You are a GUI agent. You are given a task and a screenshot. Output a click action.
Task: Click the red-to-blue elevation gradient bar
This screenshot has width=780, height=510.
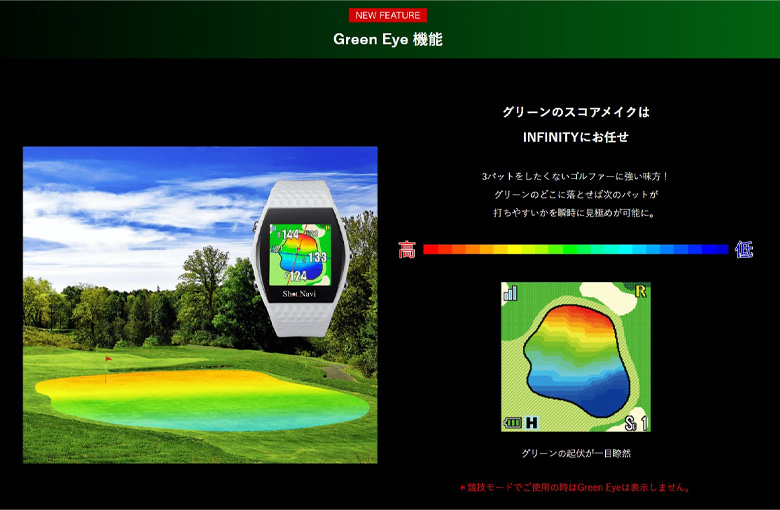(x=576, y=249)
